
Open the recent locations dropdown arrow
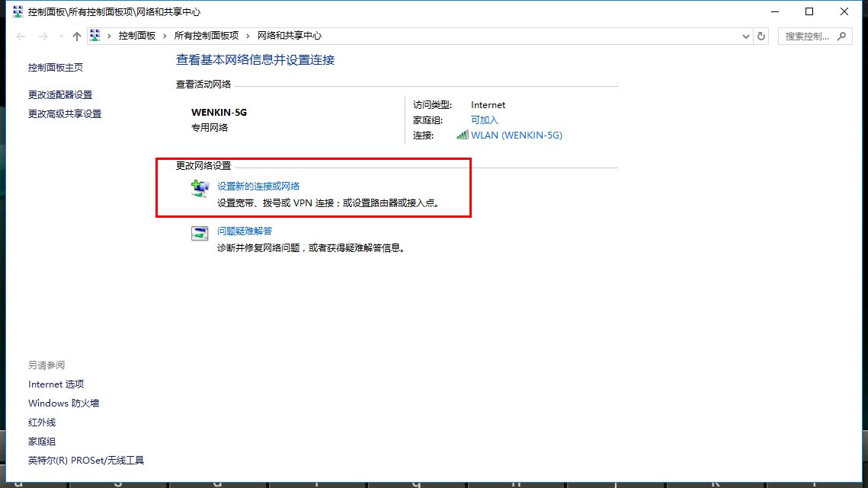[61, 36]
